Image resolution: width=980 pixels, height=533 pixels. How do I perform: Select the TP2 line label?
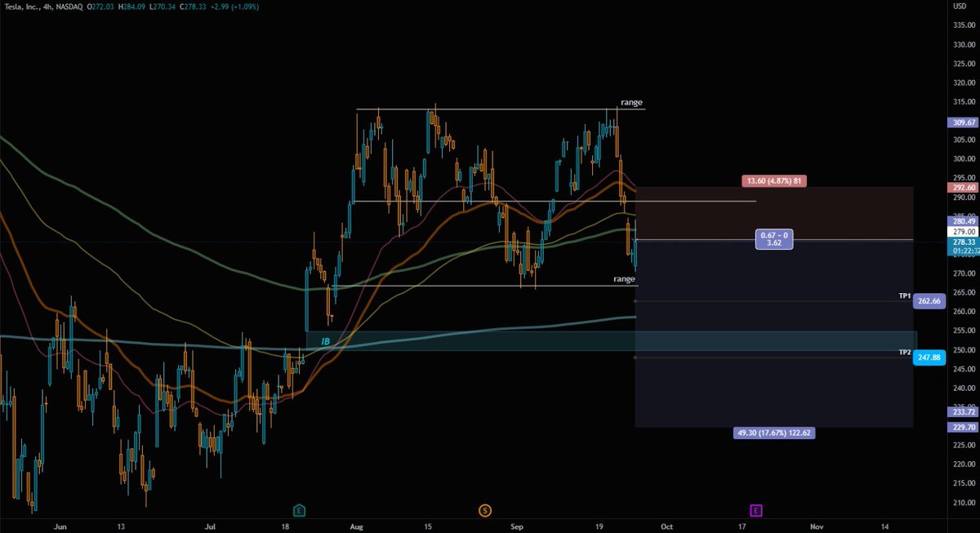click(905, 352)
